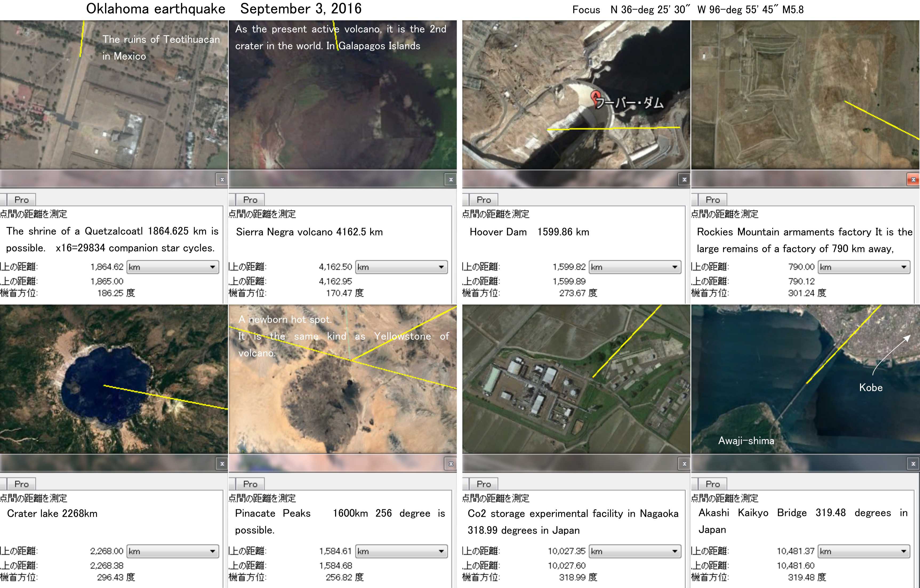920x588 pixels.
Task: Click the red close button under armaments factory image
Action: (913, 179)
